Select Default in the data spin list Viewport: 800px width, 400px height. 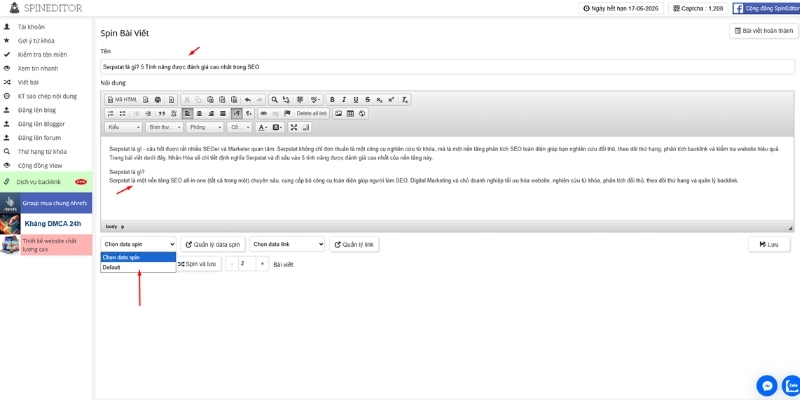pos(138,267)
